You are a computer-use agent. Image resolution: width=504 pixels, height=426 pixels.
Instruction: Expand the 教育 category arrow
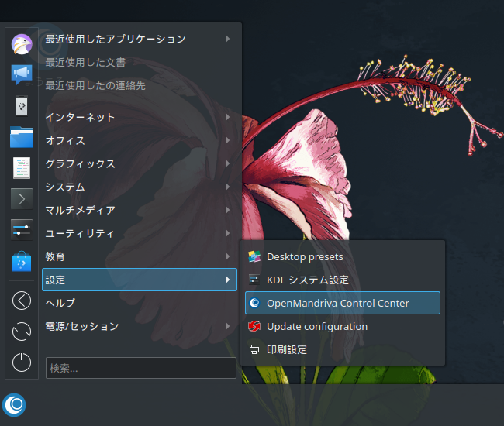(227, 256)
